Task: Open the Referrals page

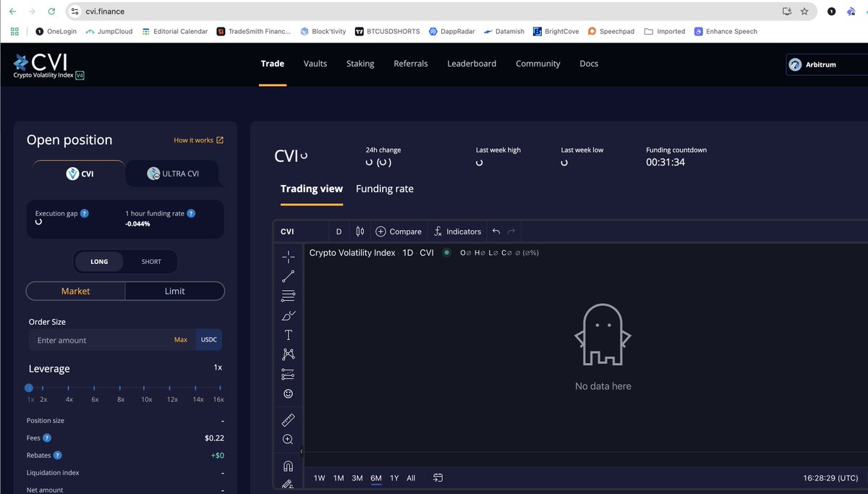Action: [411, 64]
